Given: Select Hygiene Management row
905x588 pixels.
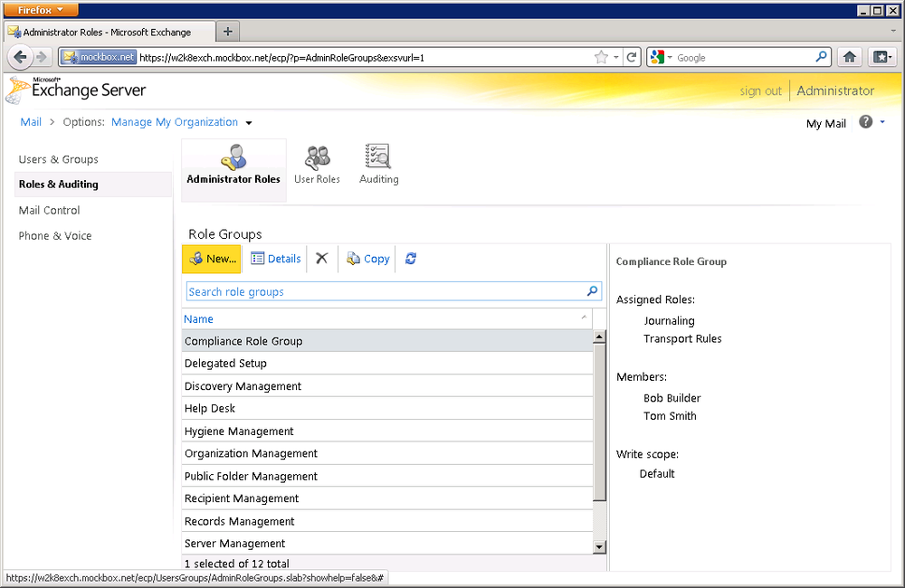Looking at the screenshot, I should [x=387, y=431].
